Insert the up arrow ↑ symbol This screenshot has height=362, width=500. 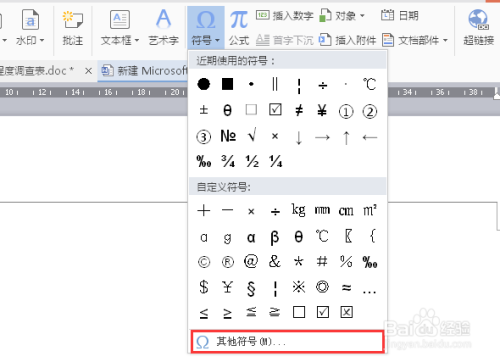[346, 137]
